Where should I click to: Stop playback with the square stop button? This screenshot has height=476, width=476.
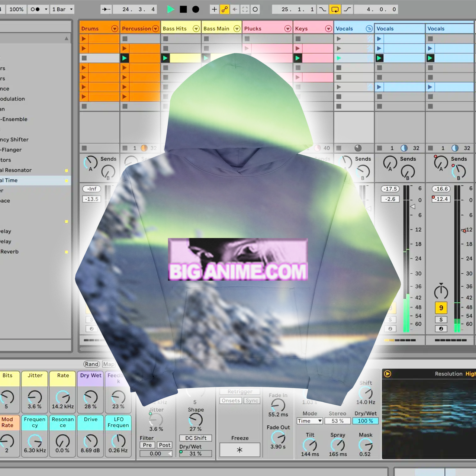point(183,9)
